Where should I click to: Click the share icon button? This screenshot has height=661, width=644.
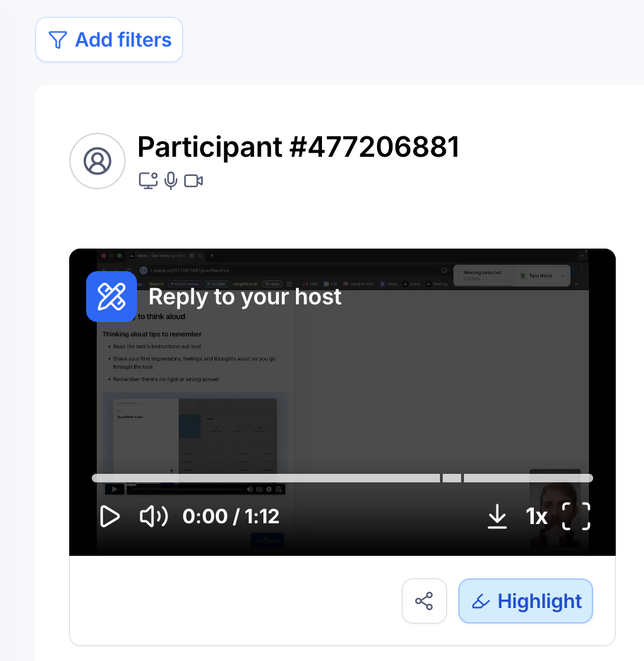click(424, 601)
